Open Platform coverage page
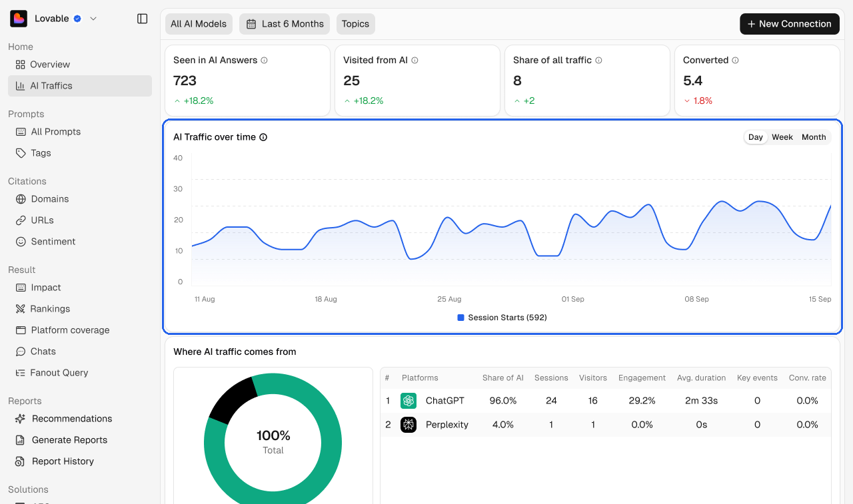The width and height of the screenshot is (853, 504). pyautogui.click(x=80, y=330)
